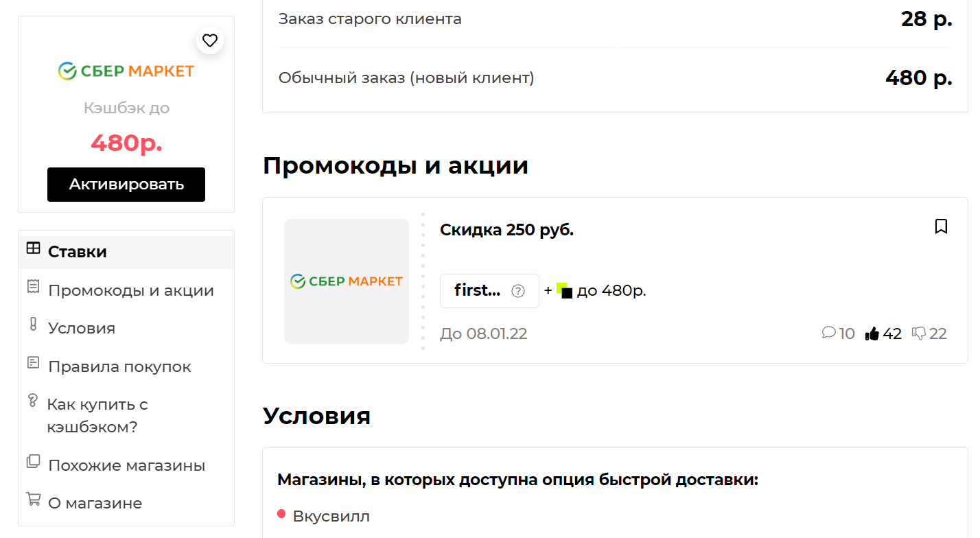
Task: Click the Ставки table icon
Action: coord(33,248)
